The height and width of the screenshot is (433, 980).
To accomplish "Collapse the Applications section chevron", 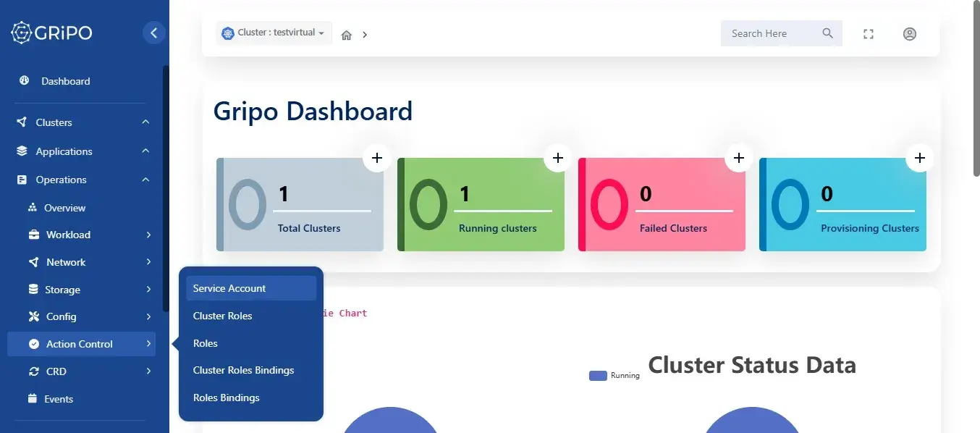I will 145,151.
